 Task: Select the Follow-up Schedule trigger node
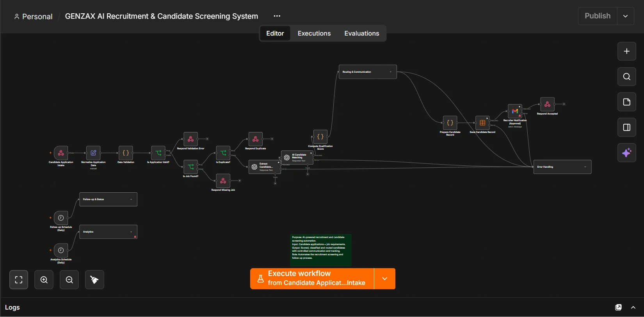point(61,218)
